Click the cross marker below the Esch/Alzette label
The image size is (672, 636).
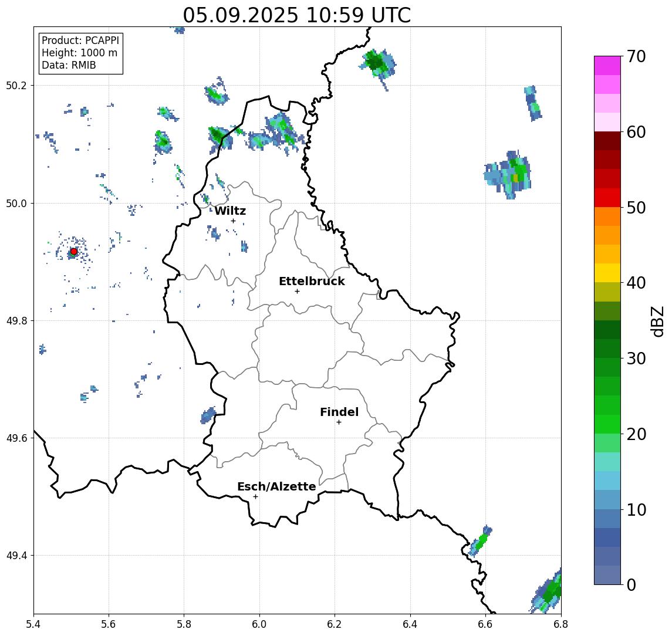(x=255, y=497)
